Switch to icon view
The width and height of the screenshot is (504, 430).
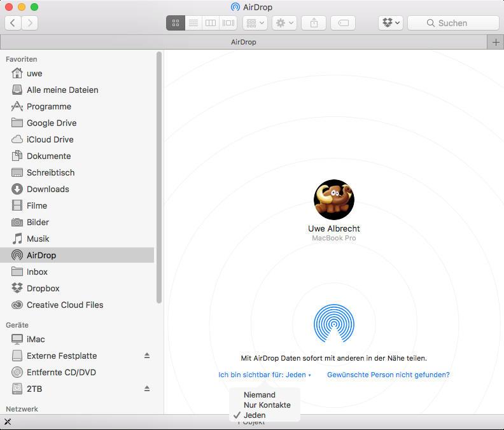(176, 23)
